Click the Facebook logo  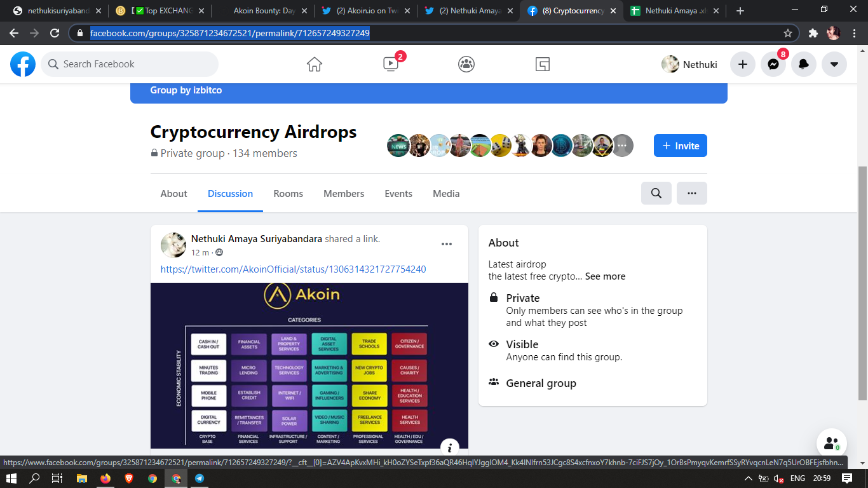point(23,64)
